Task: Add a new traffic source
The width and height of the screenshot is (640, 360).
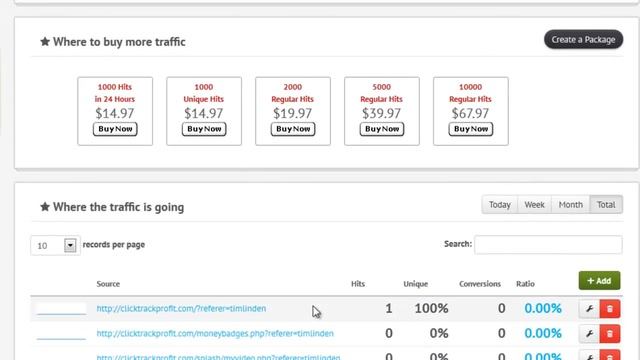Action: 599,281
